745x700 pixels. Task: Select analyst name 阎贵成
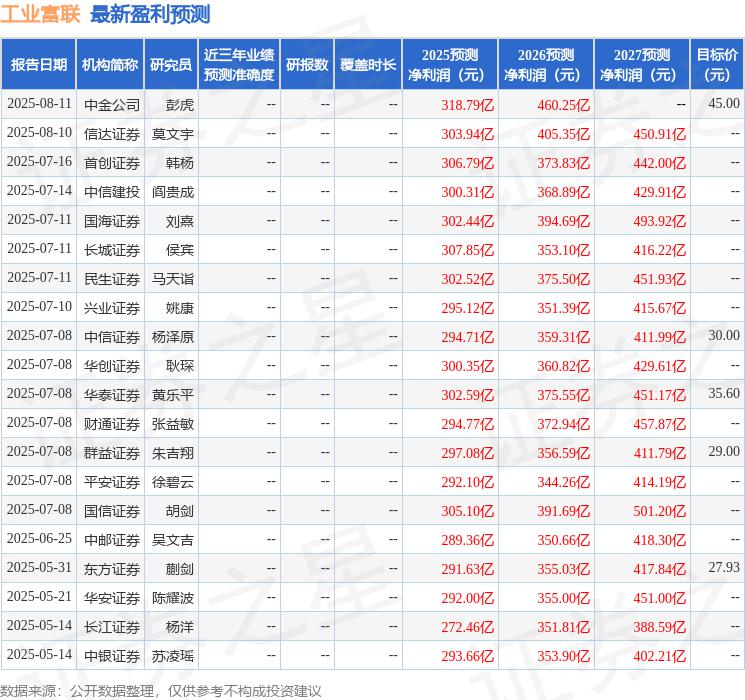173,192
